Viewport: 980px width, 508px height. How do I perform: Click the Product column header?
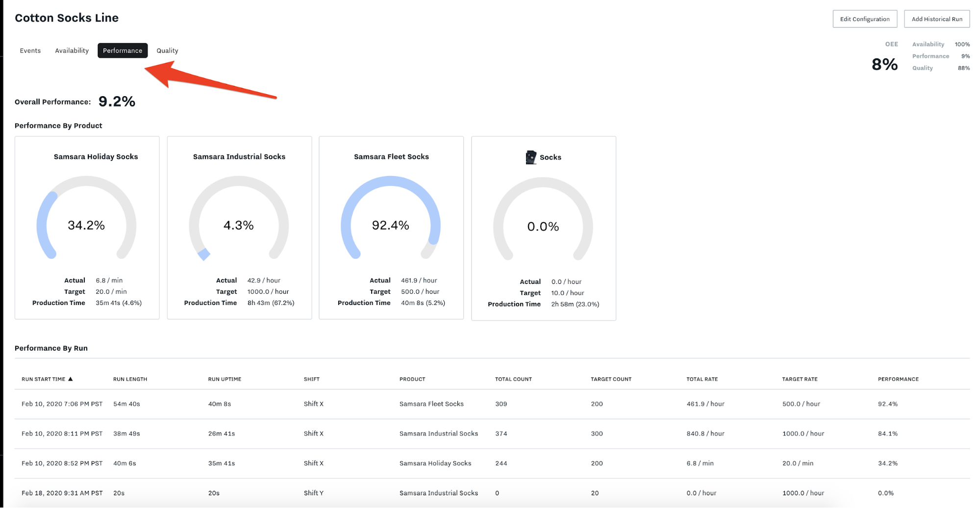point(412,379)
